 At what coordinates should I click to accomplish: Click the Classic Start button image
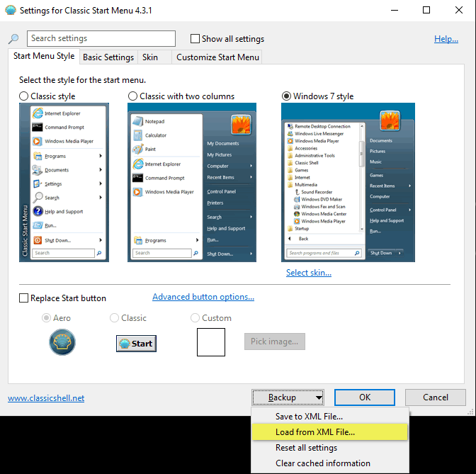click(x=136, y=344)
